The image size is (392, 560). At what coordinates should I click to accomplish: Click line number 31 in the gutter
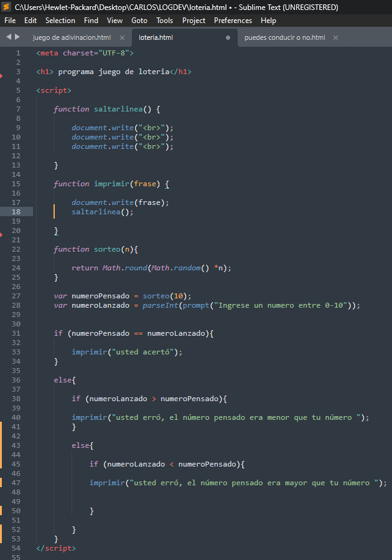16,333
